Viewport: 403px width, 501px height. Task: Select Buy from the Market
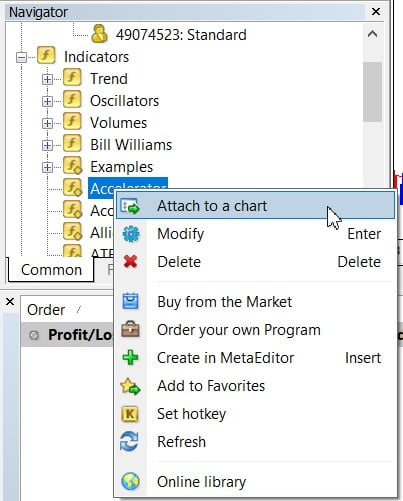(255, 302)
